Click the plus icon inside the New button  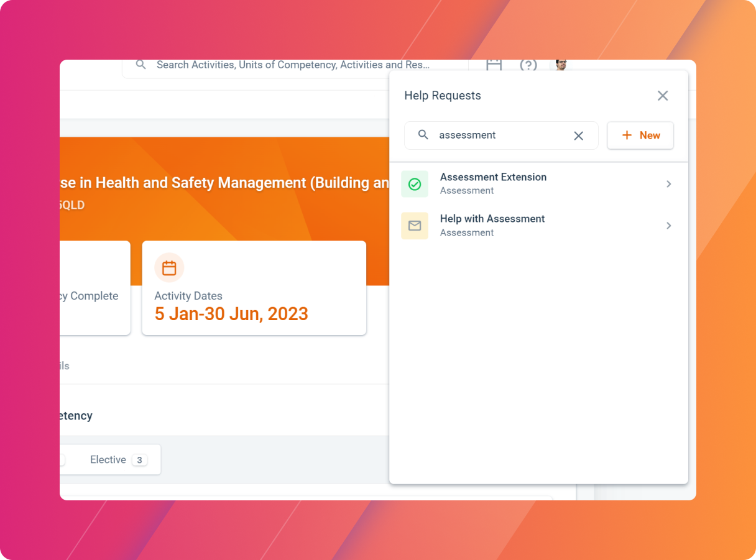pos(627,135)
